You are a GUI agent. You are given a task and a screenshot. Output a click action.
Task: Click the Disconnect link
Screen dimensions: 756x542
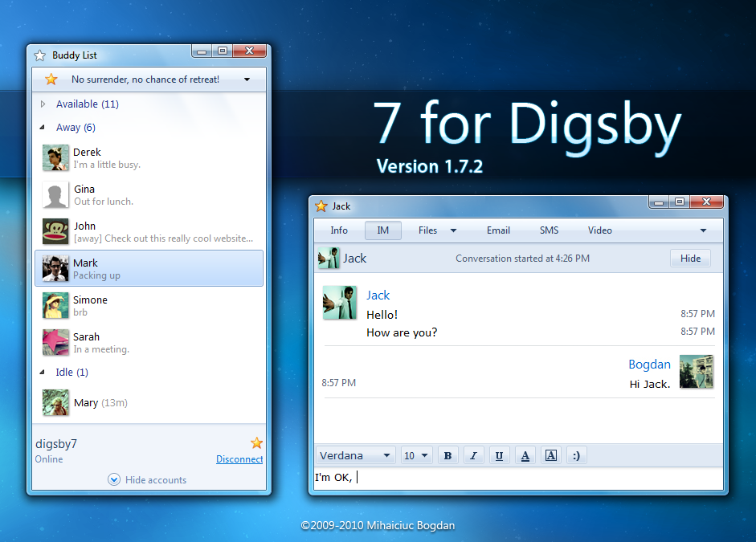(x=239, y=459)
